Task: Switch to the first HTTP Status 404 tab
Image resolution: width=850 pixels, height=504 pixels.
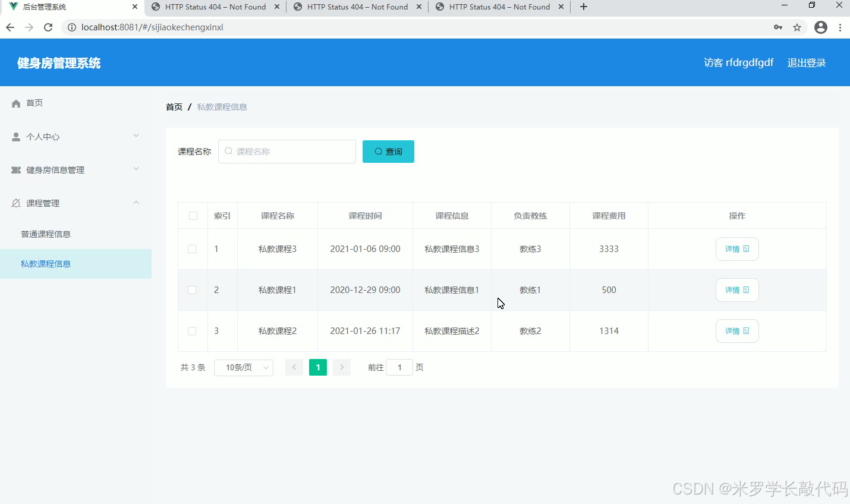Action: [x=215, y=7]
